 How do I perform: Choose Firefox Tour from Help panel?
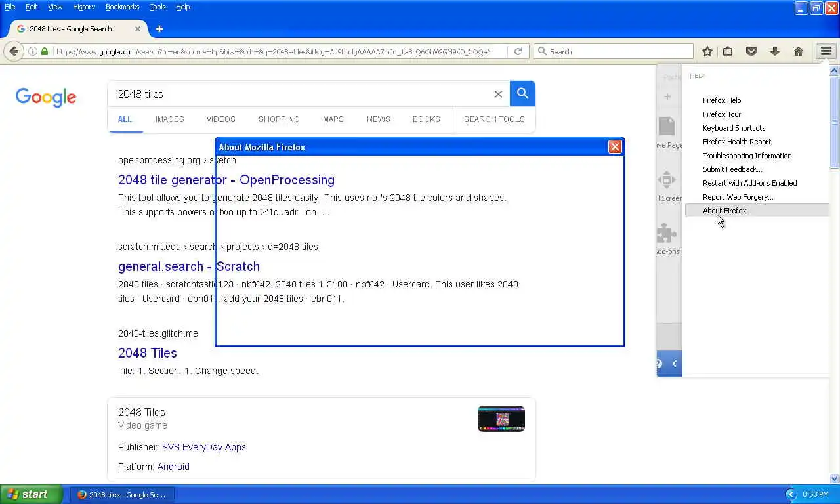point(757,114)
